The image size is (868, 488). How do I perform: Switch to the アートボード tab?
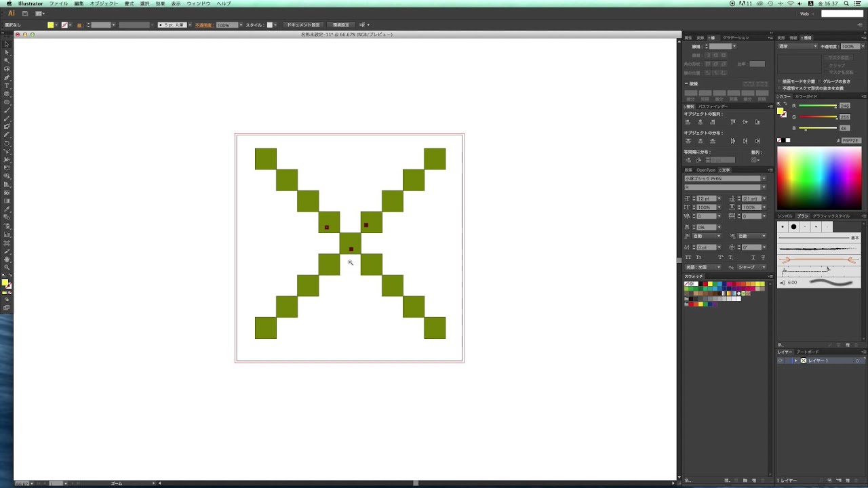807,352
